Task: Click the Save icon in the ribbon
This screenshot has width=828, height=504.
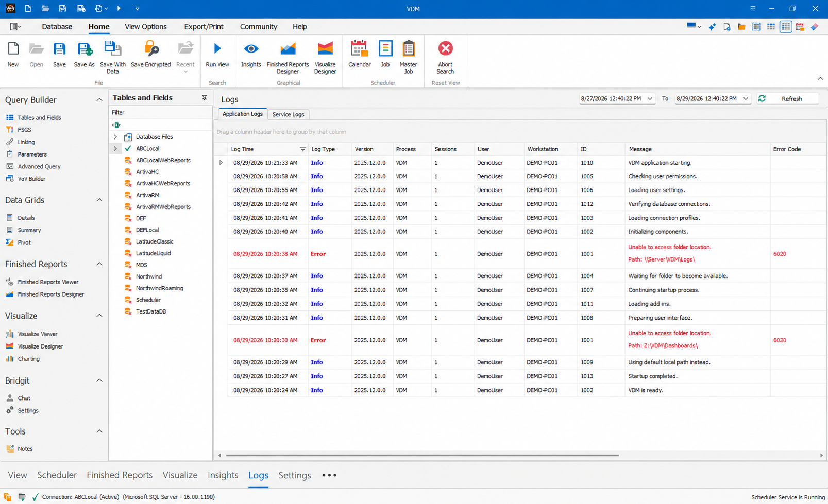Action: pyautogui.click(x=59, y=54)
